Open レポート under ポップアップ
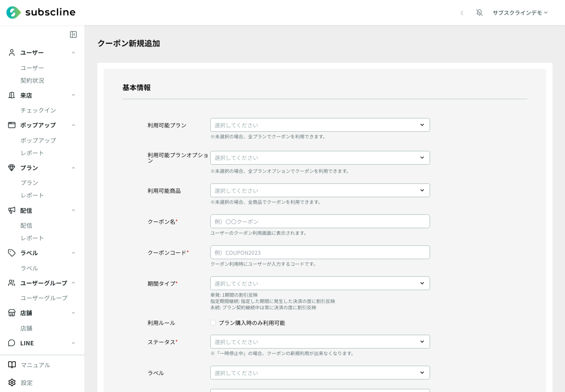The width and height of the screenshot is (565, 392). (x=32, y=153)
